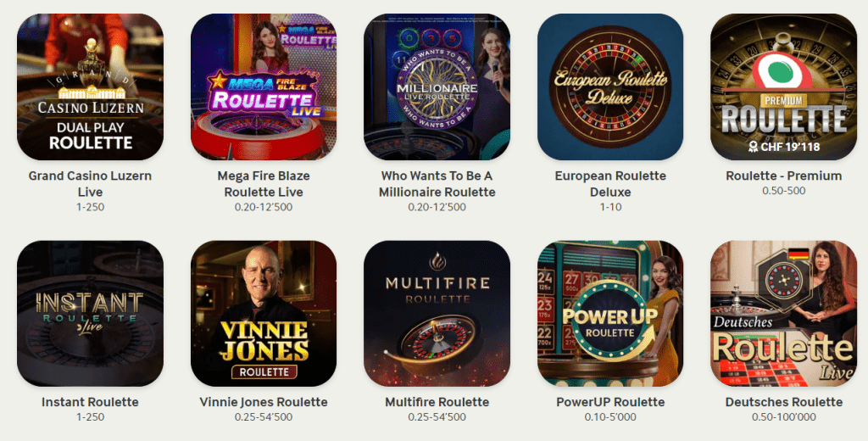868x441 pixels.
Task: Click Mega Fire Blaze Roulette Live title text
Action: point(264,184)
